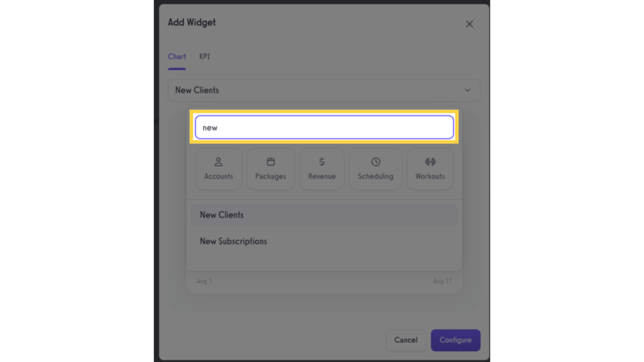Click the person icon above Accounts label

pos(218,162)
